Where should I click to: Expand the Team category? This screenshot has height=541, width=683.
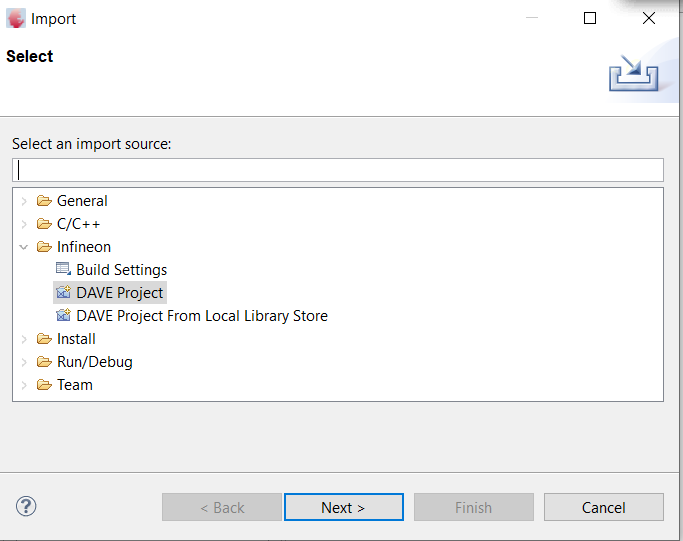(24, 385)
